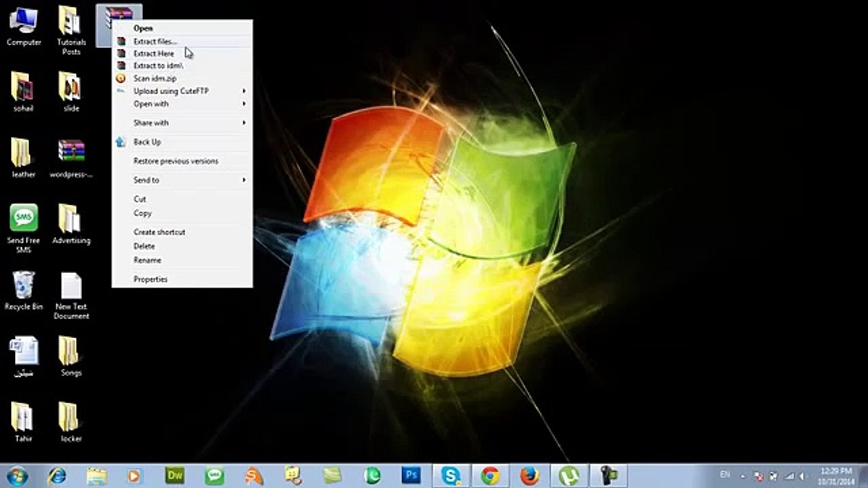Image resolution: width=868 pixels, height=488 pixels.
Task: Expand Upload using CuteFTP submenu
Action: pos(182,91)
